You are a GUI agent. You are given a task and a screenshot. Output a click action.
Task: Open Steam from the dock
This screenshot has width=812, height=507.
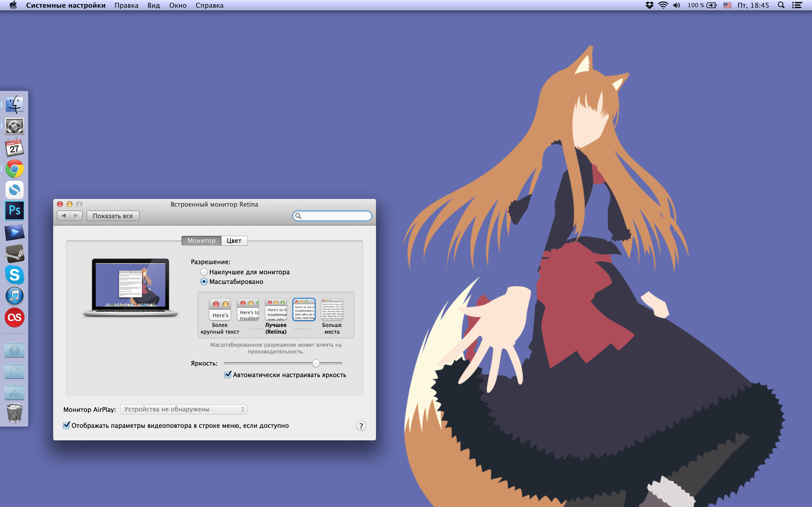click(x=14, y=254)
